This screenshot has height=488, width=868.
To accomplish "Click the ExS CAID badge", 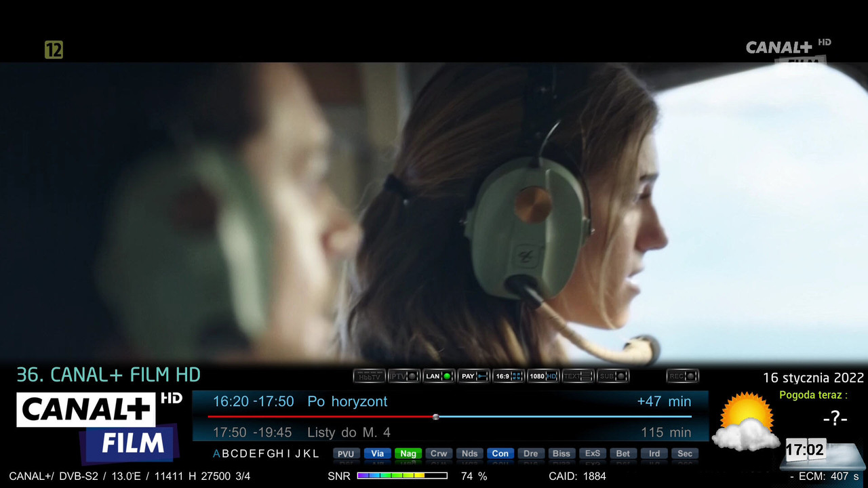I will click(x=592, y=453).
